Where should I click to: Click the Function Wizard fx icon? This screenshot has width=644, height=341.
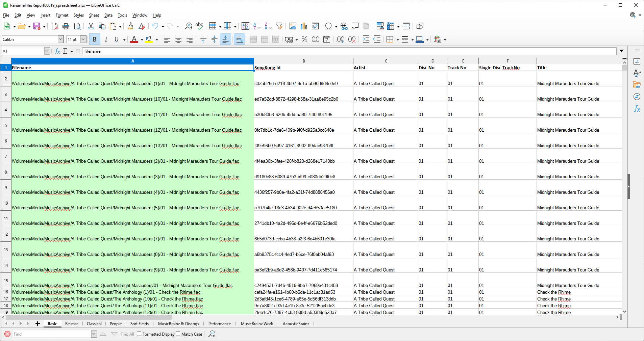[57, 51]
